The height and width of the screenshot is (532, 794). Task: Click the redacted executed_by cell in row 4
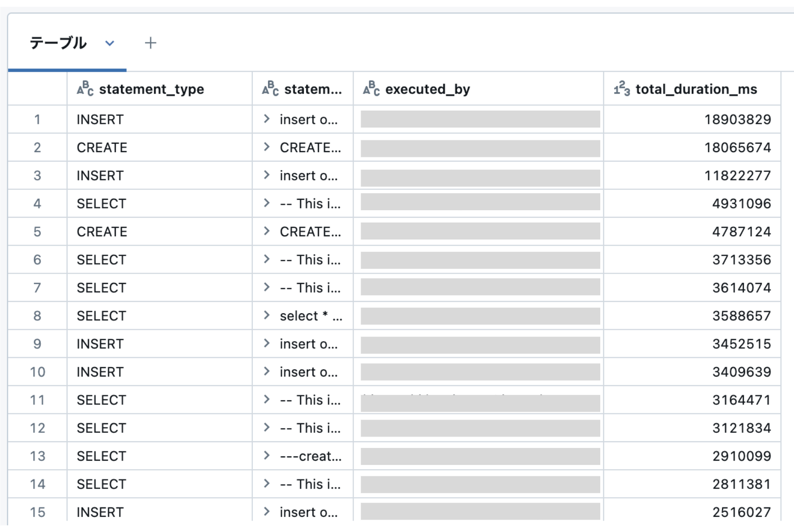click(x=480, y=203)
